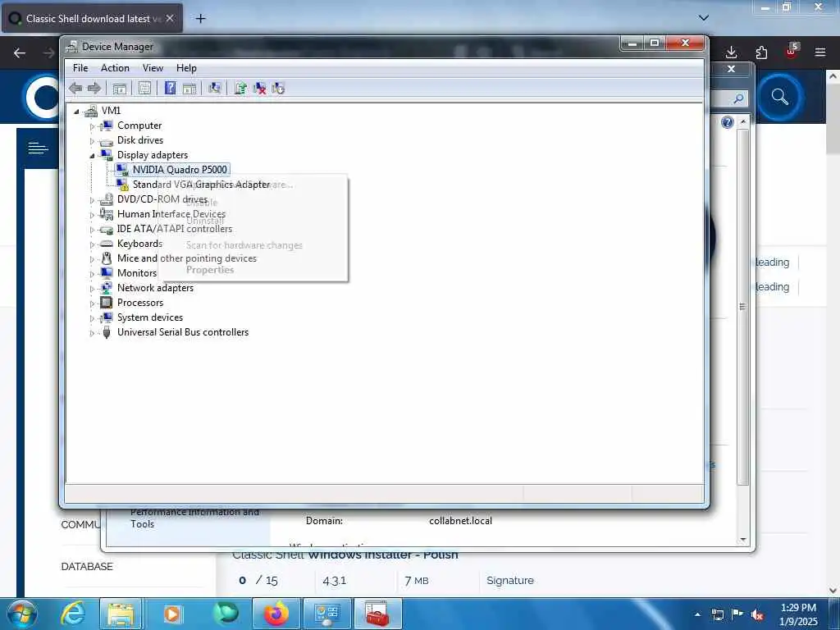Viewport: 840px width, 630px height.
Task: Click the muted volume icon in system tray
Action: click(757, 615)
